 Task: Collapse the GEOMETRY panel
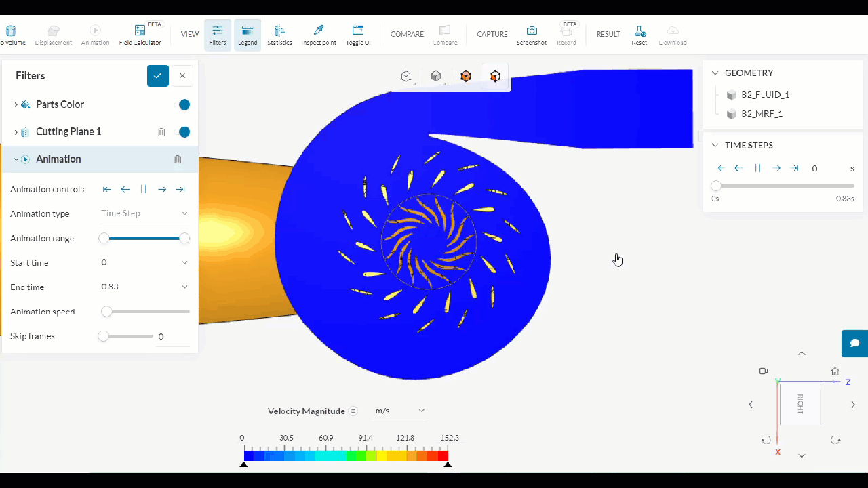(715, 73)
